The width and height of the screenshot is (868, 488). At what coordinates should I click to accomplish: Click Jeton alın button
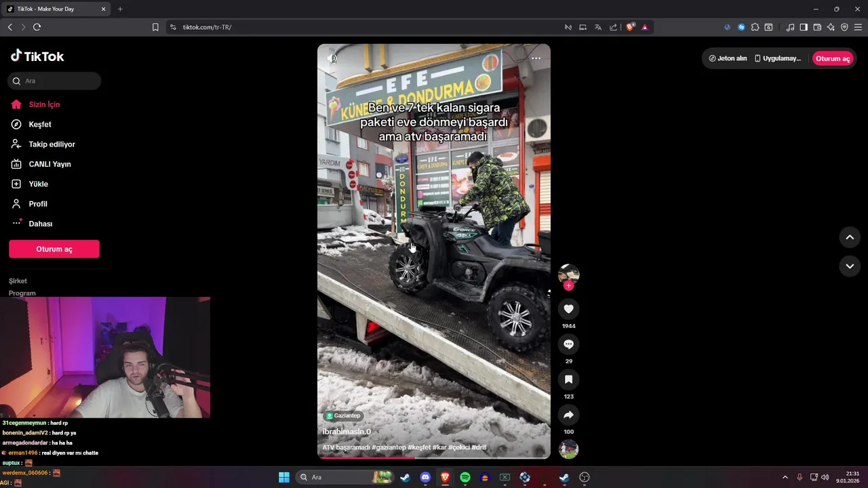728,58
